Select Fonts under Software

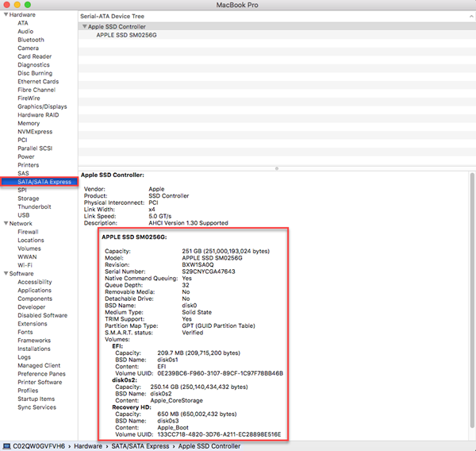(x=25, y=332)
